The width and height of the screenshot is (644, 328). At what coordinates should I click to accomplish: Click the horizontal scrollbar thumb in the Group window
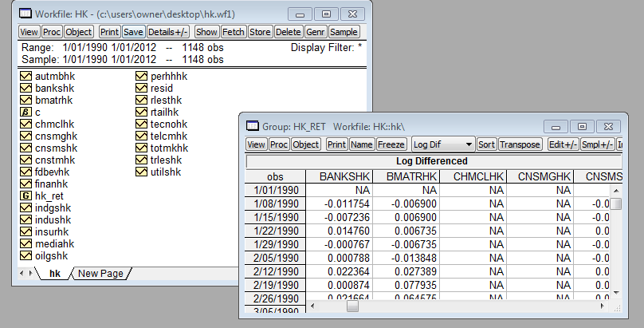click(x=352, y=306)
